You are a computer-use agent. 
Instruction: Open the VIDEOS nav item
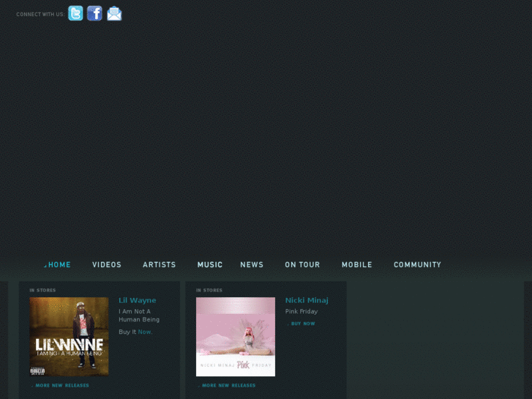pyautogui.click(x=107, y=264)
